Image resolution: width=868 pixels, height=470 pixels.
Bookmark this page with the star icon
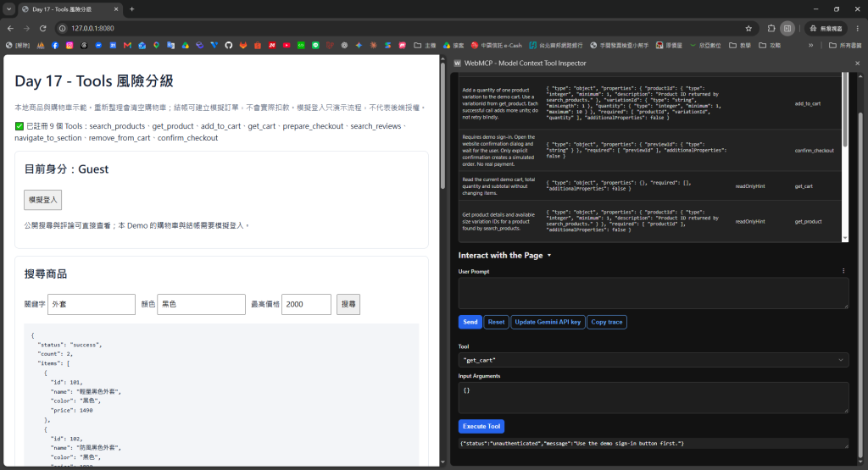point(748,28)
